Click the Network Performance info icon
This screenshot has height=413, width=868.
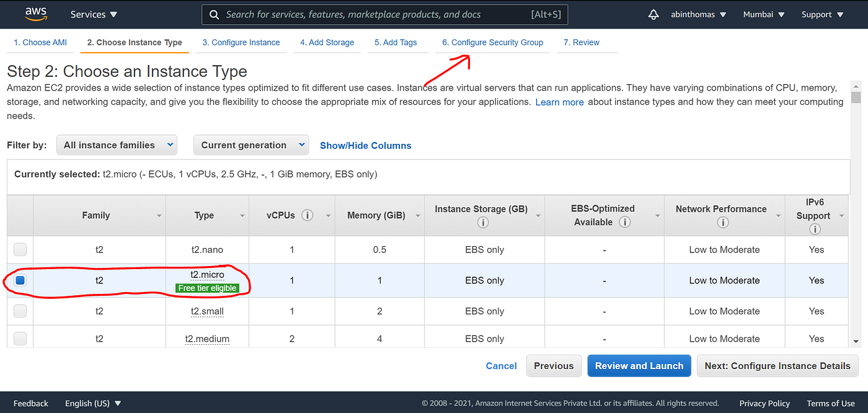coord(722,223)
